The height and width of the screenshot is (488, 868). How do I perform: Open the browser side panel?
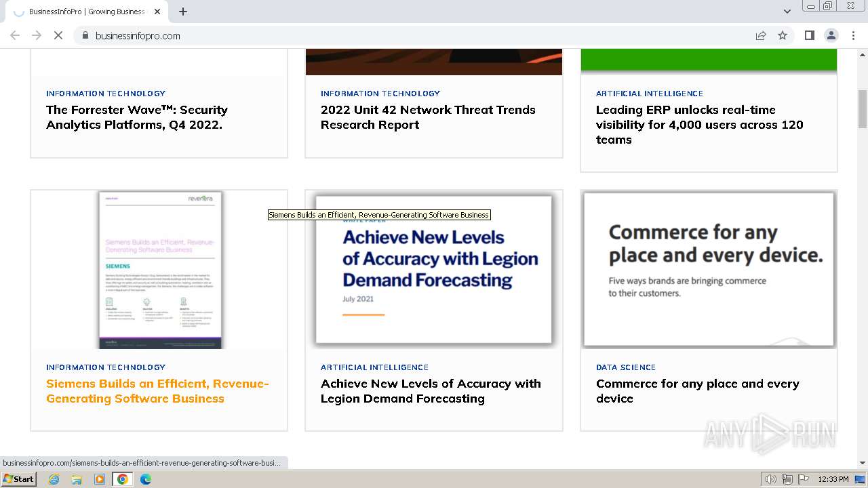pyautogui.click(x=809, y=35)
